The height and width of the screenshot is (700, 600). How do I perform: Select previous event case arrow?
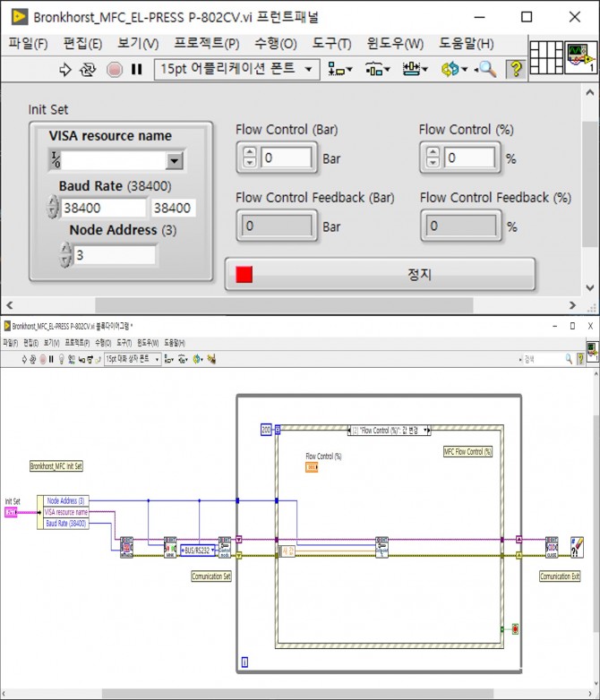click(350, 431)
